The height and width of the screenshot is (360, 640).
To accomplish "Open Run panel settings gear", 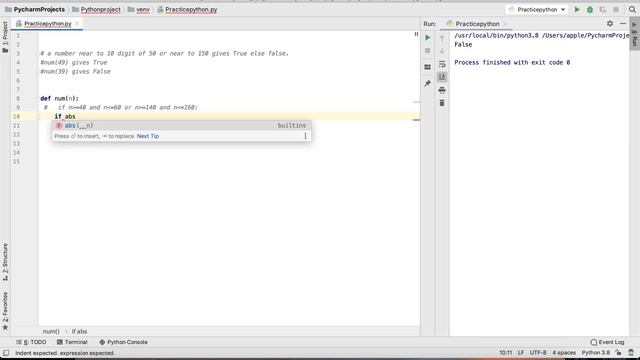I will click(x=610, y=24).
